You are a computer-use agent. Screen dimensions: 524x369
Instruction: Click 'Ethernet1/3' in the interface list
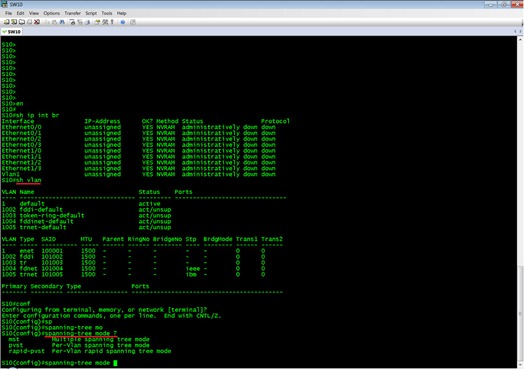[21, 168]
